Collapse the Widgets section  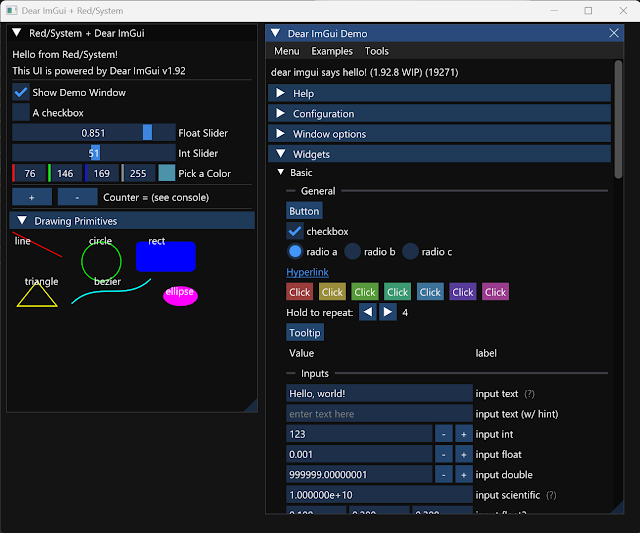(x=440, y=154)
